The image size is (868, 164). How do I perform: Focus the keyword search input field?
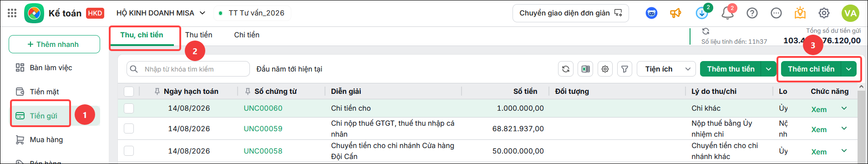tap(188, 69)
